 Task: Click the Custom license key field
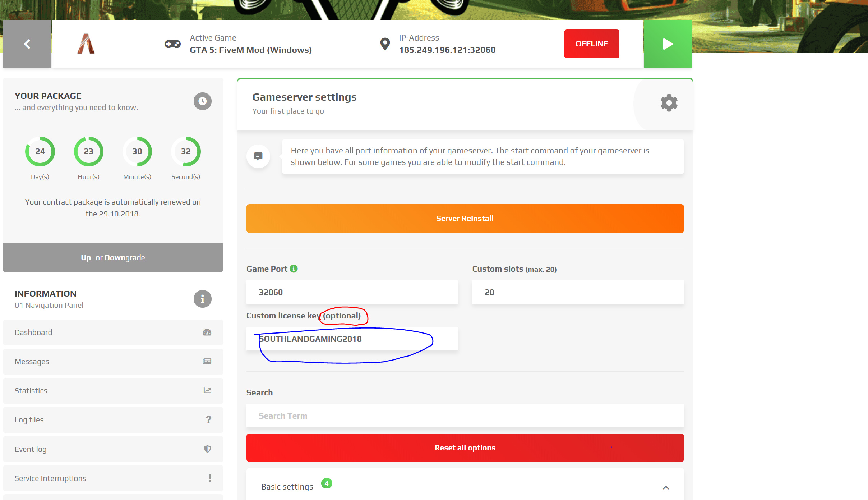coord(352,339)
